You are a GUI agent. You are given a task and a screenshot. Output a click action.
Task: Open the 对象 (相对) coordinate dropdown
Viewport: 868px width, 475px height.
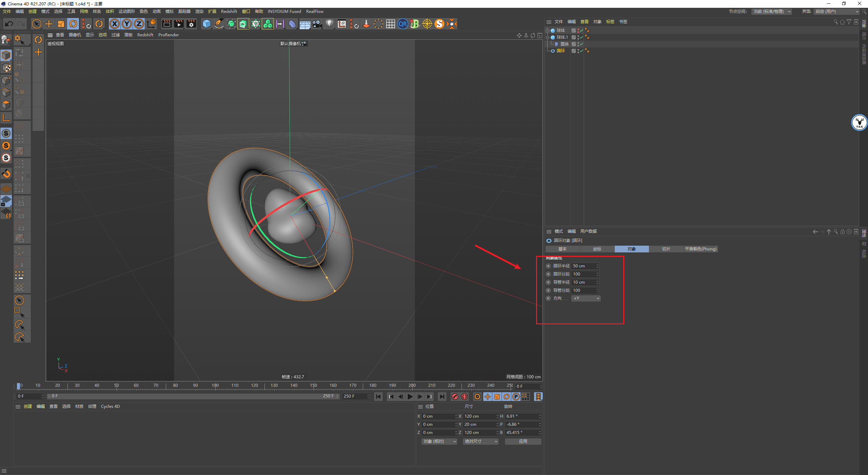pos(439,441)
